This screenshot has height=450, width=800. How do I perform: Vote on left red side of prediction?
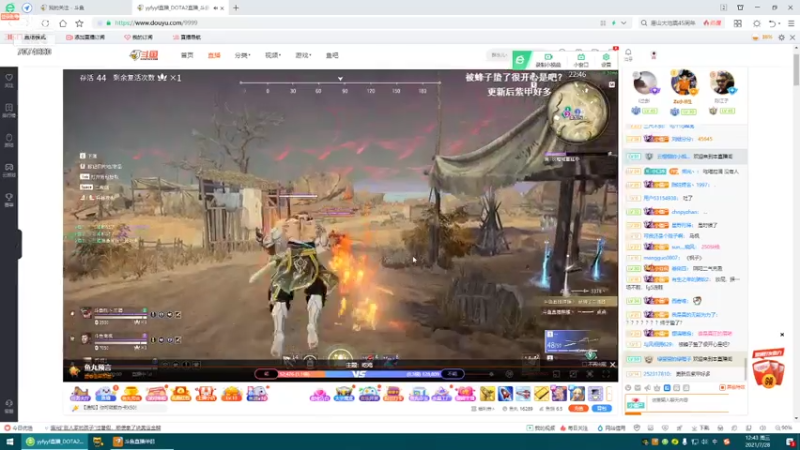click(266, 374)
